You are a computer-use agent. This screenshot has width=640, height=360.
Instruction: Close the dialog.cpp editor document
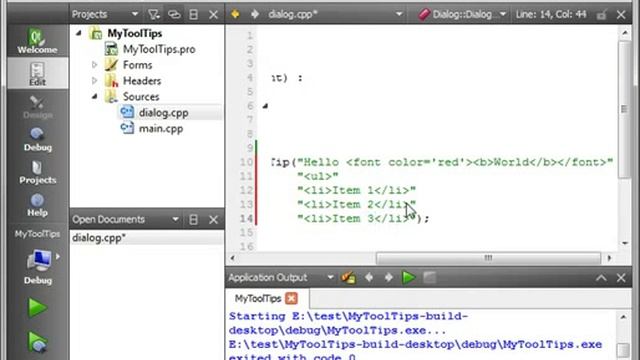tap(621, 15)
